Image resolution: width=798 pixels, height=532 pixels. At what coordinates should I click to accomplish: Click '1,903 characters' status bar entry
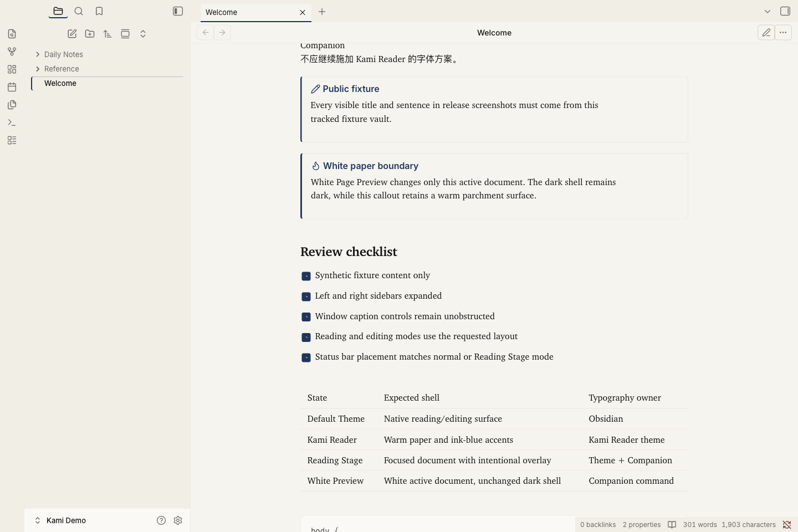pos(749,525)
